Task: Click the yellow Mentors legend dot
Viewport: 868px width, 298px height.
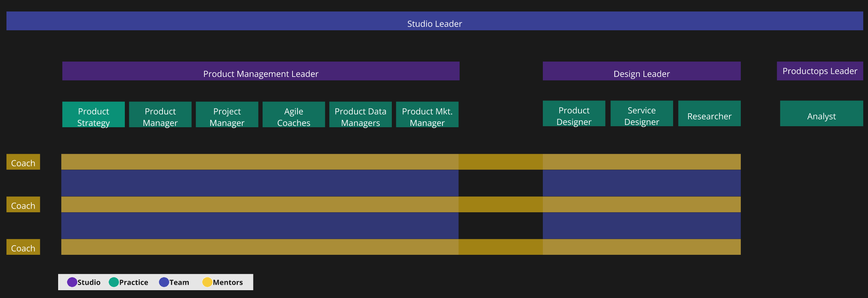Action: (207, 282)
